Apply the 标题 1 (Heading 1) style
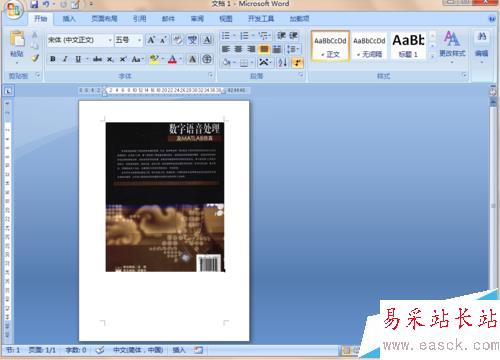The width and height of the screenshot is (500, 360). (x=408, y=46)
